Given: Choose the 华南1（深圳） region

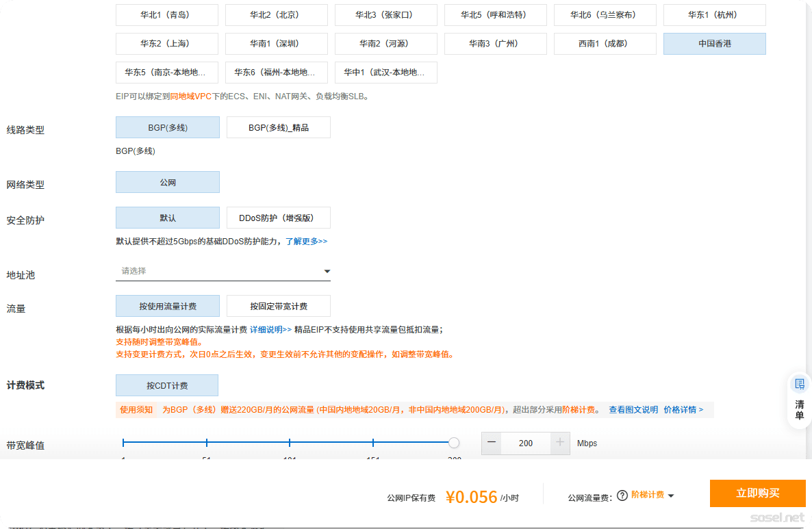Looking at the screenshot, I should click(x=277, y=44).
